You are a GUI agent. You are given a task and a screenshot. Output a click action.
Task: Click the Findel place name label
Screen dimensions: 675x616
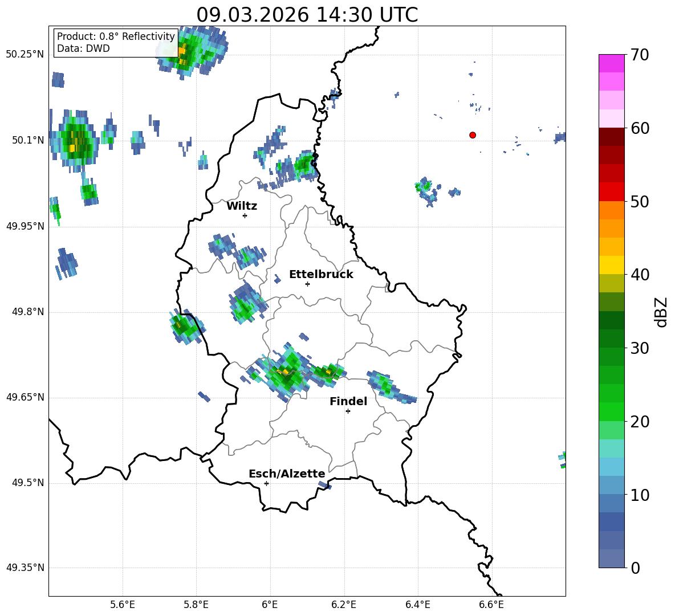(348, 401)
